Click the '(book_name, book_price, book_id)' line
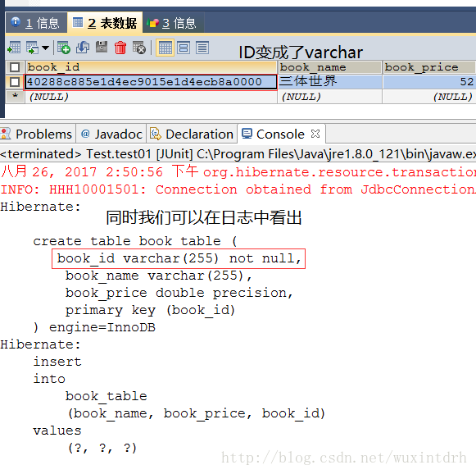This screenshot has width=476, height=474. click(x=196, y=413)
